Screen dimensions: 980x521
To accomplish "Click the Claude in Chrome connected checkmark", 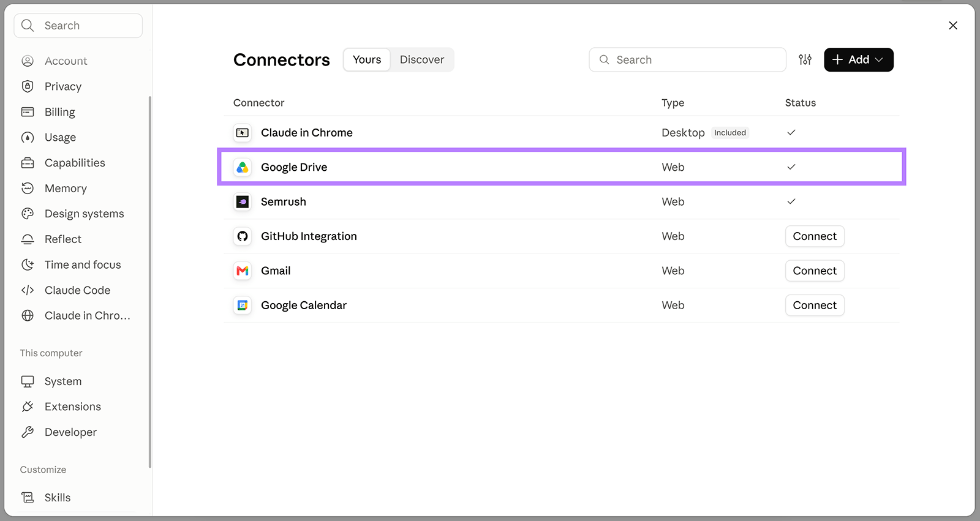I will click(x=791, y=132).
